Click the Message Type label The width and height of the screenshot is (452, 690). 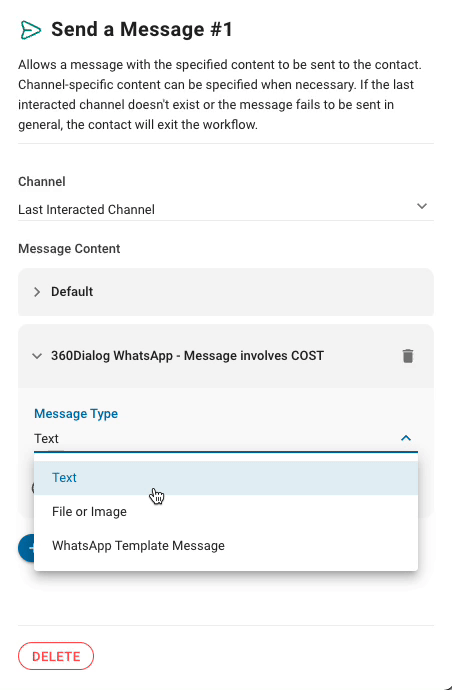point(76,414)
